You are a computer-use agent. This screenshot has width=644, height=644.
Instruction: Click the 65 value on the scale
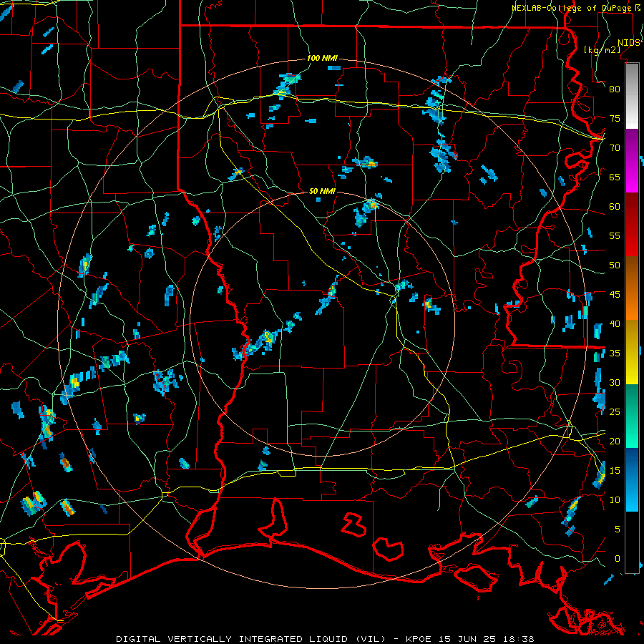[x=615, y=177]
